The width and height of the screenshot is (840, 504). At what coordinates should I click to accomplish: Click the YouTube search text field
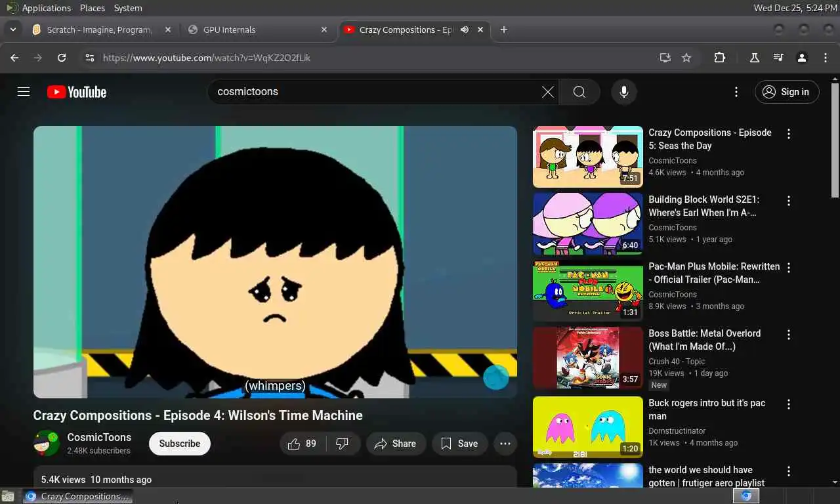(377, 92)
